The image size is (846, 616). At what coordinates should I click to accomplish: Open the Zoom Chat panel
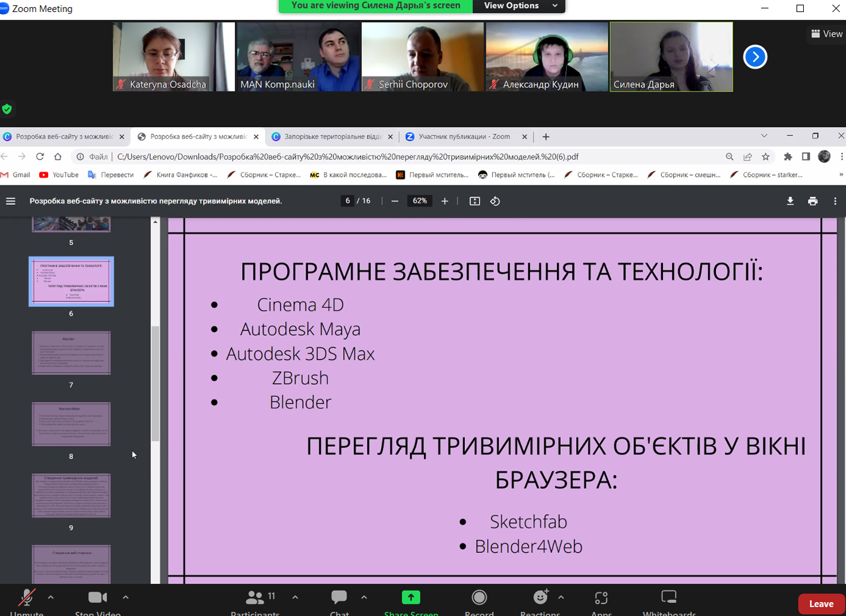click(339, 597)
